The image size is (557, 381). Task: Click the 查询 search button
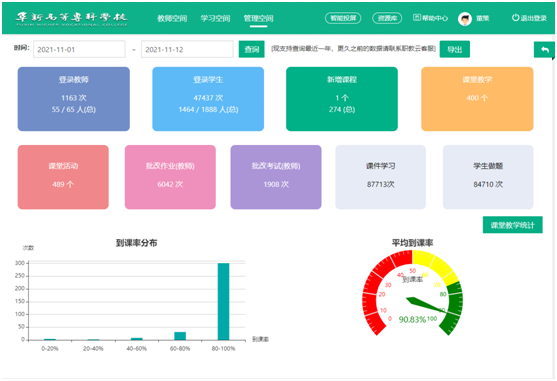252,49
